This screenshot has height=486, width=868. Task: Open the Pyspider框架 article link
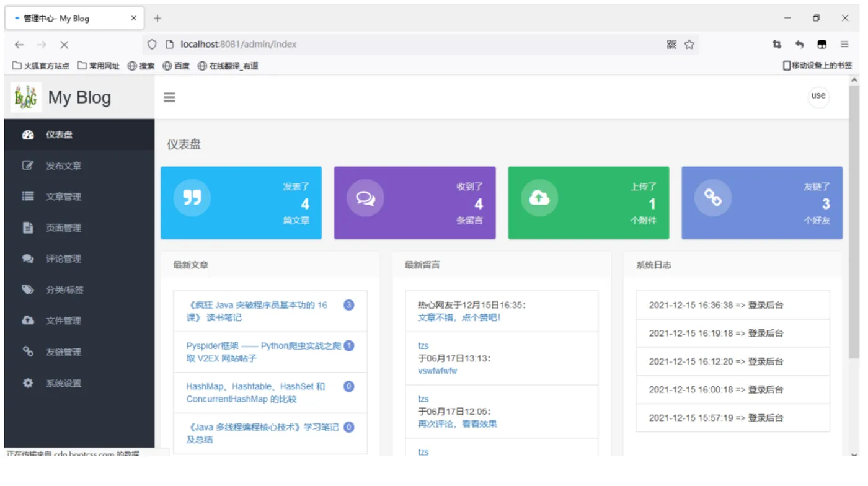coord(263,351)
